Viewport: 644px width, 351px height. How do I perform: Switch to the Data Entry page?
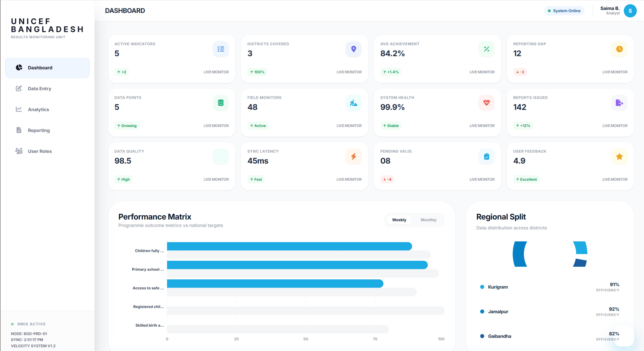point(39,88)
